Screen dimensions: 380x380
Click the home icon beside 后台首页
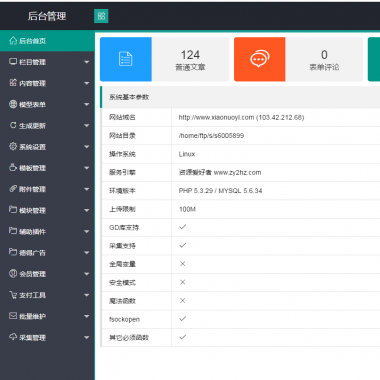coord(13,41)
